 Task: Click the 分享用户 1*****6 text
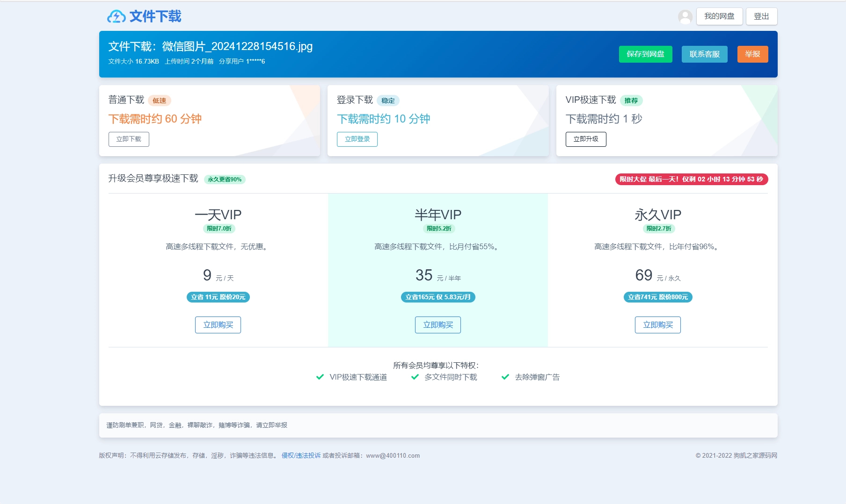[242, 61]
